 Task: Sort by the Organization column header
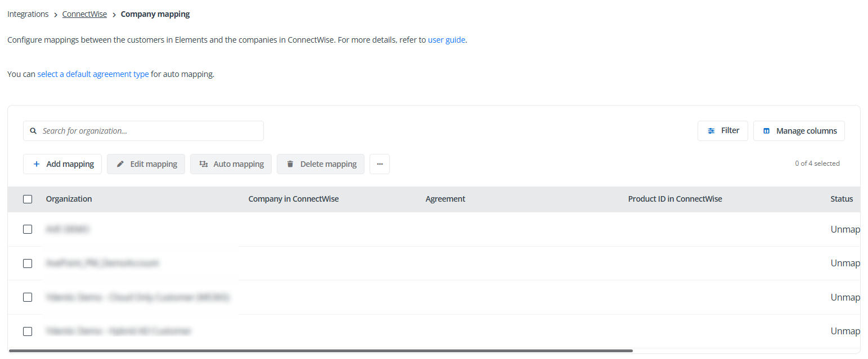click(x=69, y=199)
